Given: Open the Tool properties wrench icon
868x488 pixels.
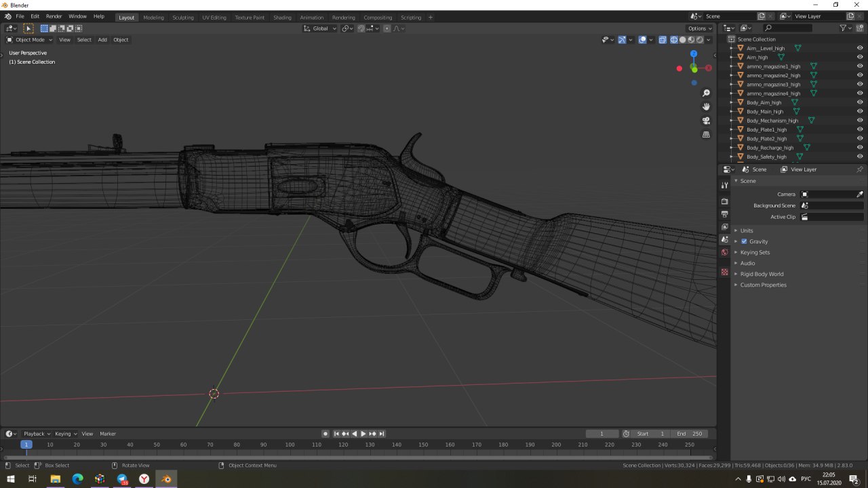Looking at the screenshot, I should click(724, 185).
